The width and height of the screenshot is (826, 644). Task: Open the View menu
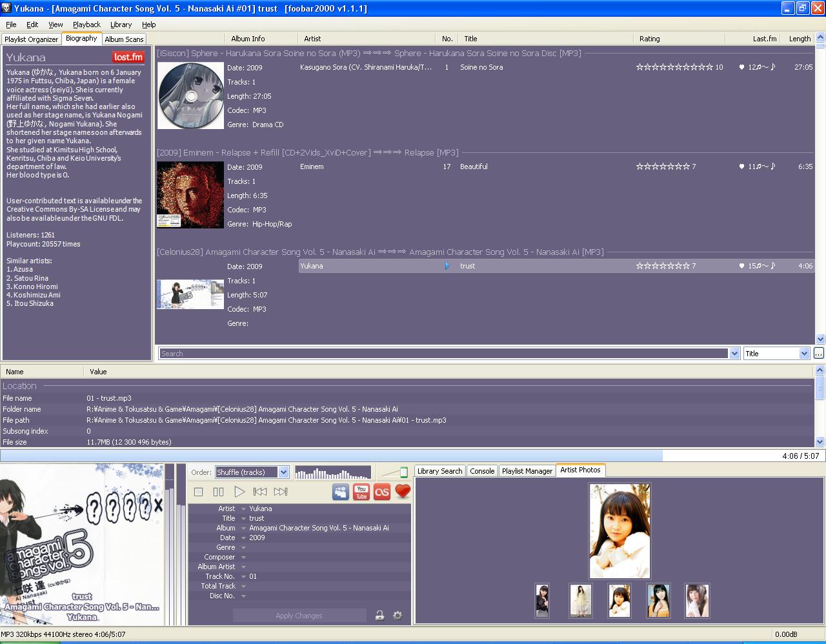point(55,25)
